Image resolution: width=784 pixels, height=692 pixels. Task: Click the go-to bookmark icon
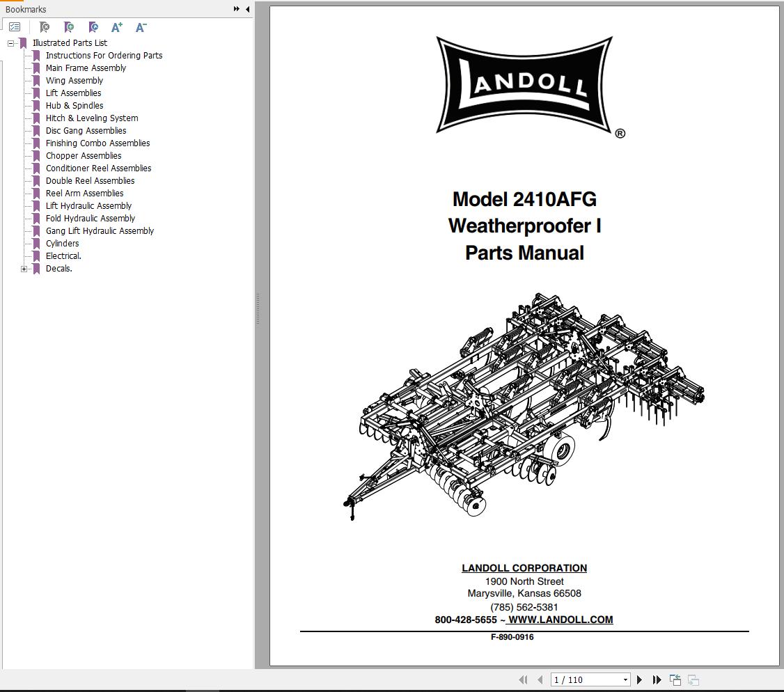coord(93,27)
